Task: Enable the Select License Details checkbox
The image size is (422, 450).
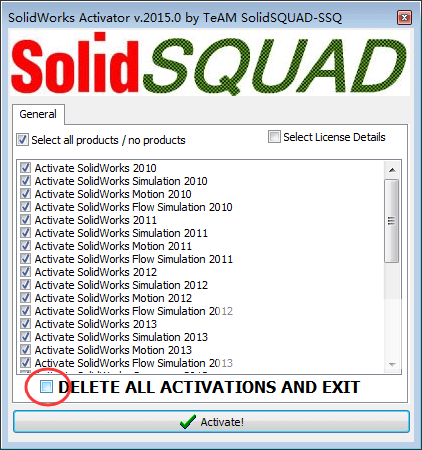Action: point(274,137)
